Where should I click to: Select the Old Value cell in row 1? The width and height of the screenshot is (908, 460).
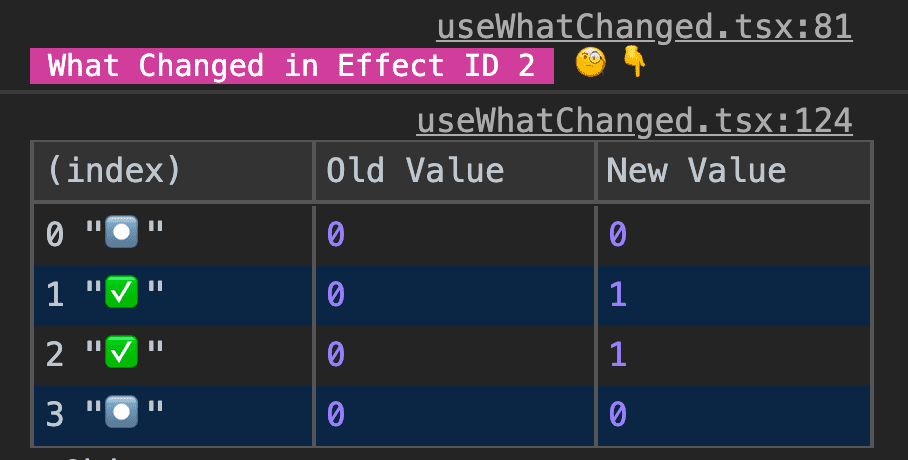455,295
